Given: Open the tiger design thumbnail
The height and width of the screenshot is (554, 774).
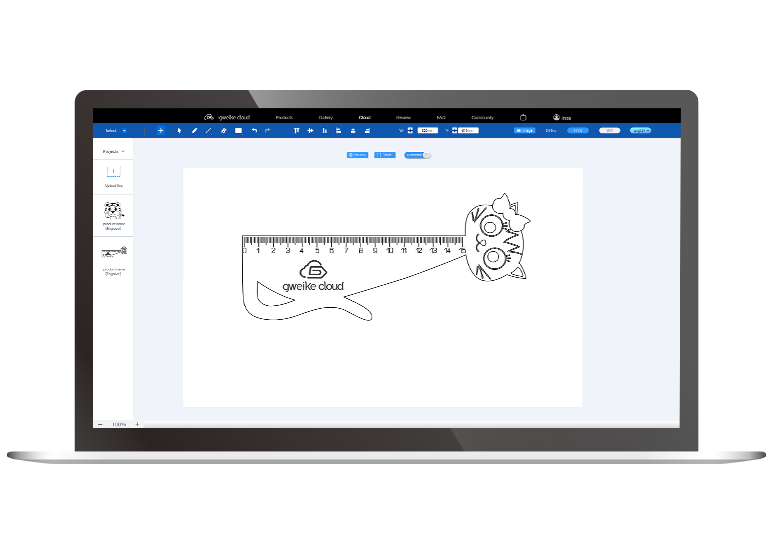Looking at the screenshot, I should [113, 211].
